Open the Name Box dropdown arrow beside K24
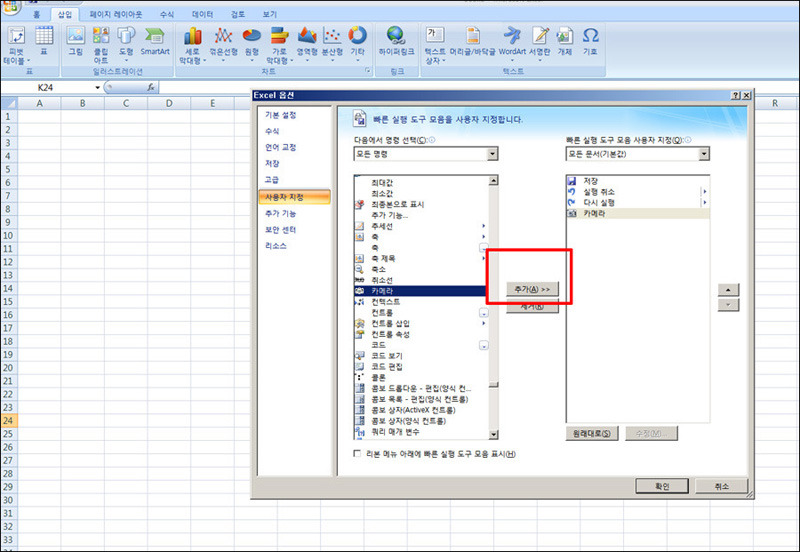The height and width of the screenshot is (552, 800). [97, 87]
